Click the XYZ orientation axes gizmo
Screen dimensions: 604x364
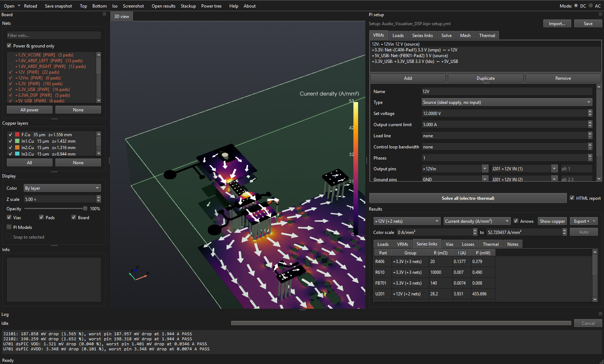click(138, 274)
